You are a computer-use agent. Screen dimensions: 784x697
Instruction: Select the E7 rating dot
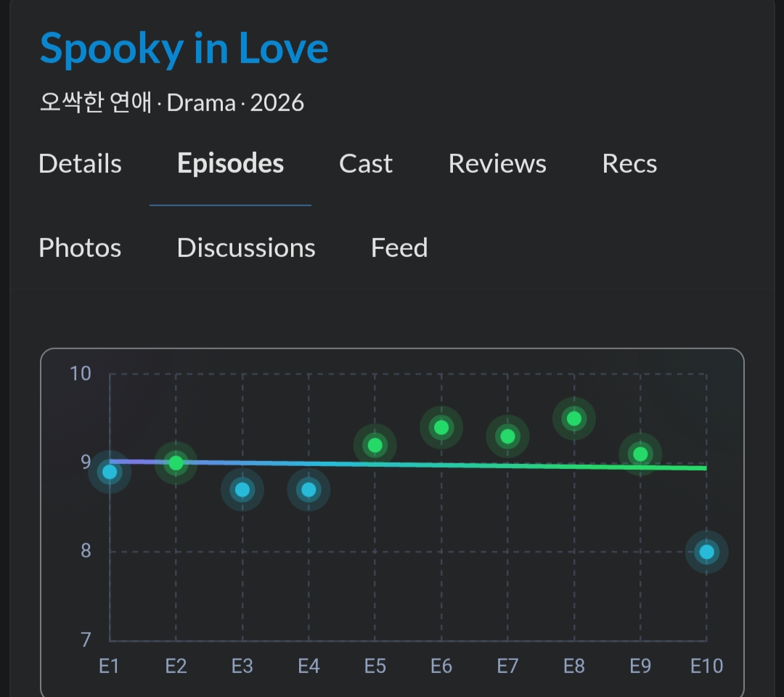click(507, 436)
